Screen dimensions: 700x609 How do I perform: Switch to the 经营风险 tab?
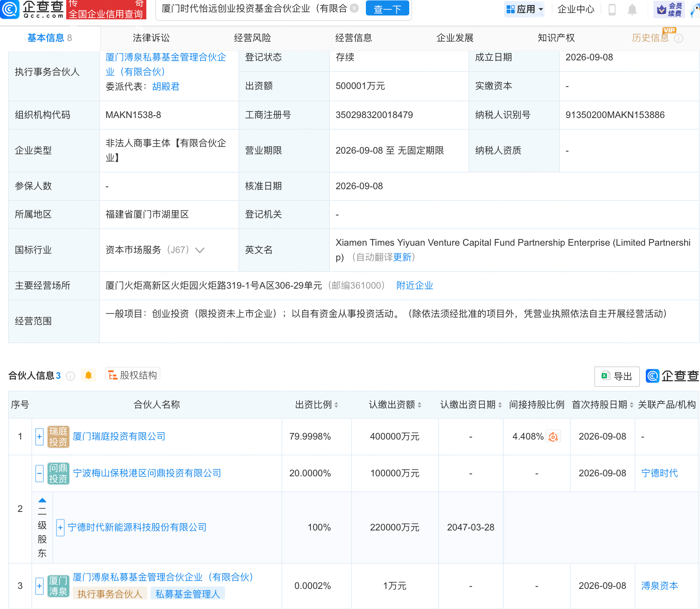point(252,38)
